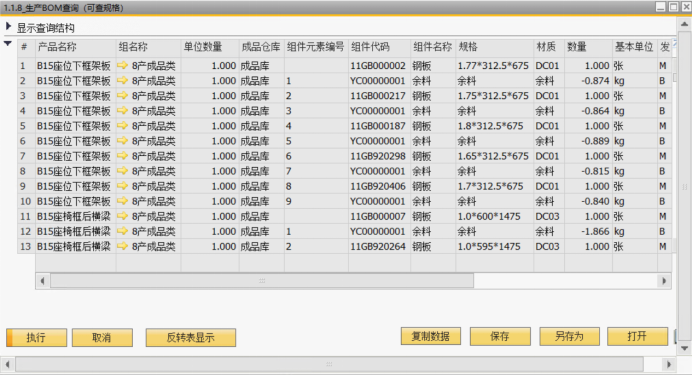Click yellow link arrow in row 11
The image size is (693, 376).
[x=122, y=216]
